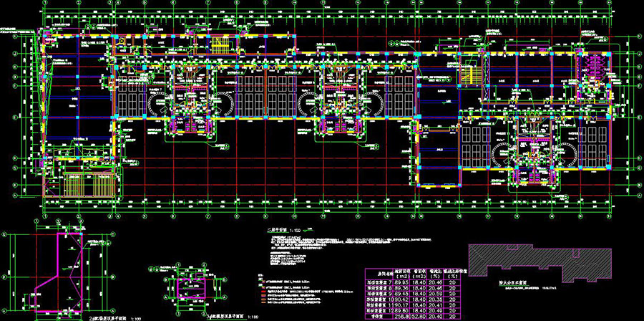The width and height of the screenshot is (644, 321).
Task: Select the 20.35 ratio cell
Action: [x=435, y=300]
